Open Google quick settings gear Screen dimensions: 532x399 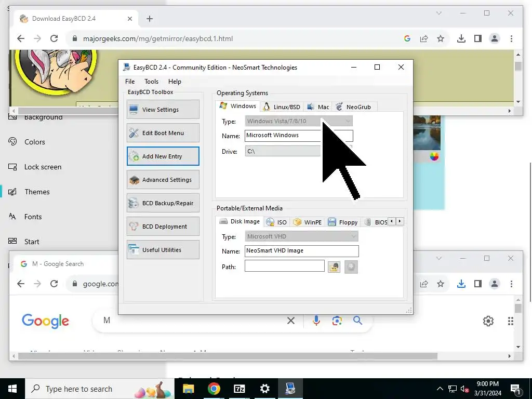[x=488, y=321]
